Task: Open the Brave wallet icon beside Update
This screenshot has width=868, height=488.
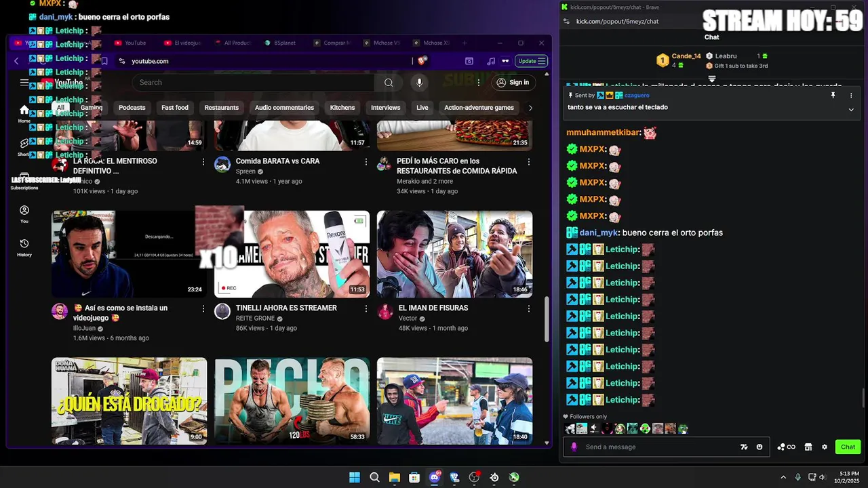Action: (x=505, y=61)
